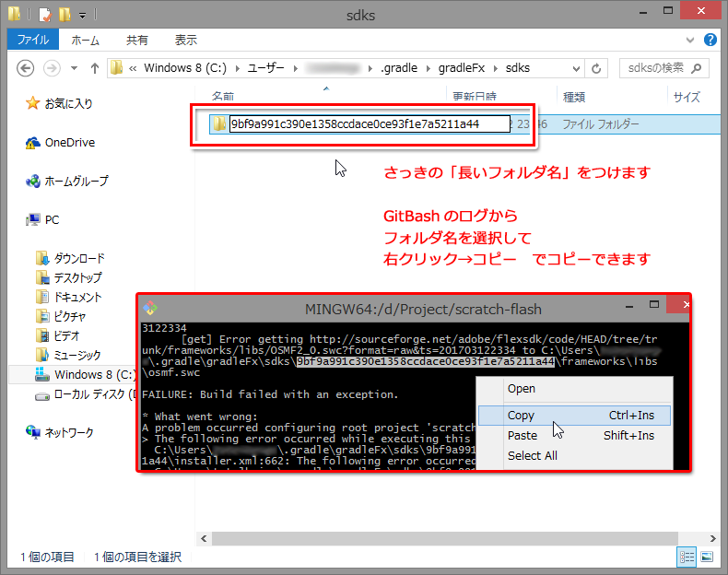Click the ユーザー breadcrumb segment
Viewport: 728px width, 575px height.
click(266, 68)
